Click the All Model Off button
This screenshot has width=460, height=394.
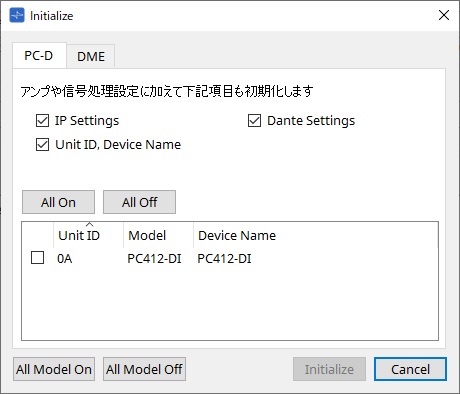coord(144,369)
